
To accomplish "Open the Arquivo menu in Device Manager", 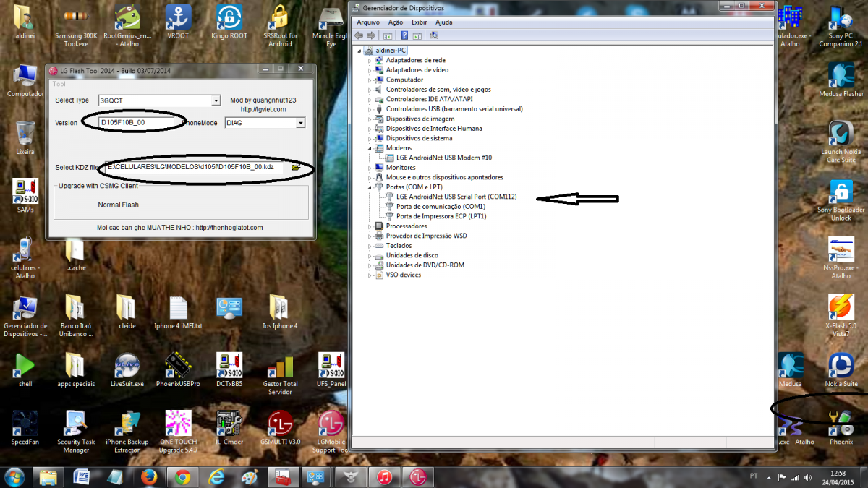I will (x=368, y=22).
